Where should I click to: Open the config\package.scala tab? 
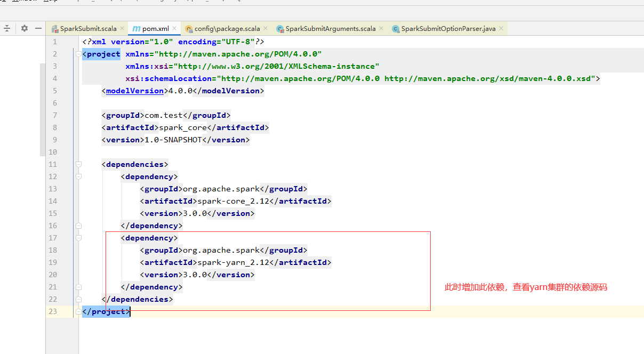tap(227, 29)
